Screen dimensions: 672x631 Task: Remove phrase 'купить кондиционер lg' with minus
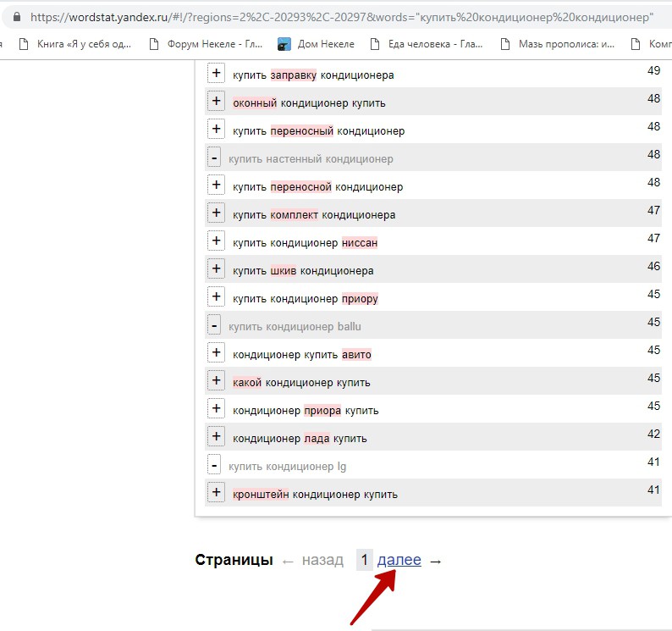[x=214, y=464]
